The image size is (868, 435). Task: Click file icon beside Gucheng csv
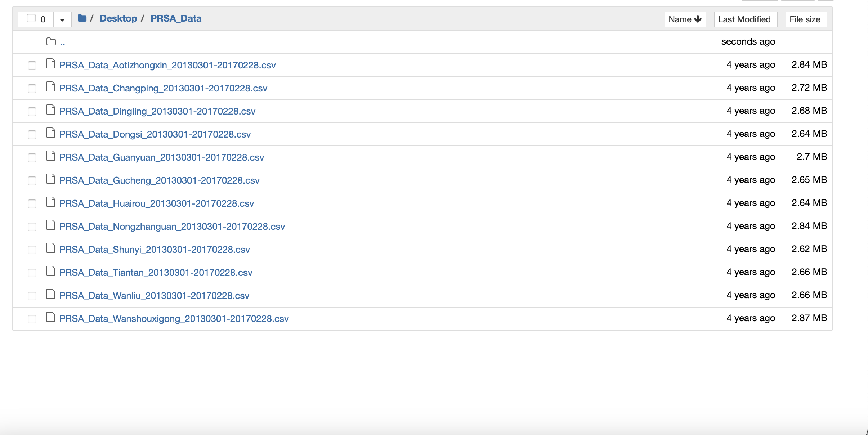51,179
